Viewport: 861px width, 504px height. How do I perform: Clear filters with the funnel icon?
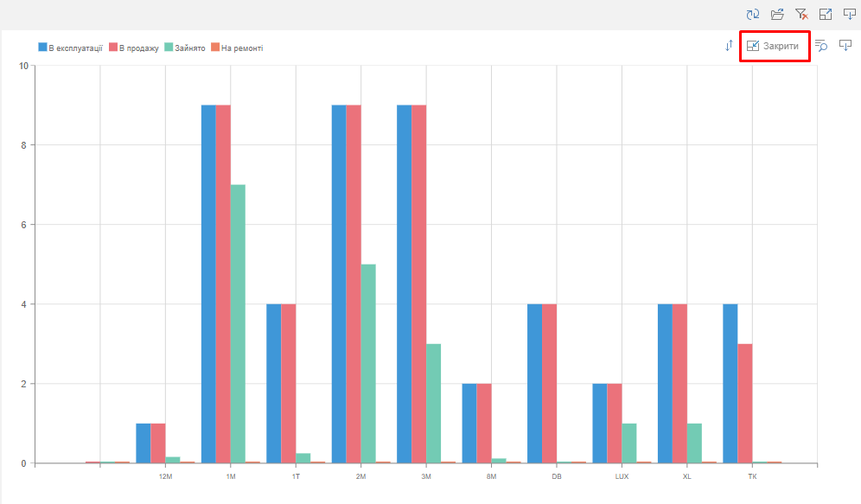(x=801, y=14)
